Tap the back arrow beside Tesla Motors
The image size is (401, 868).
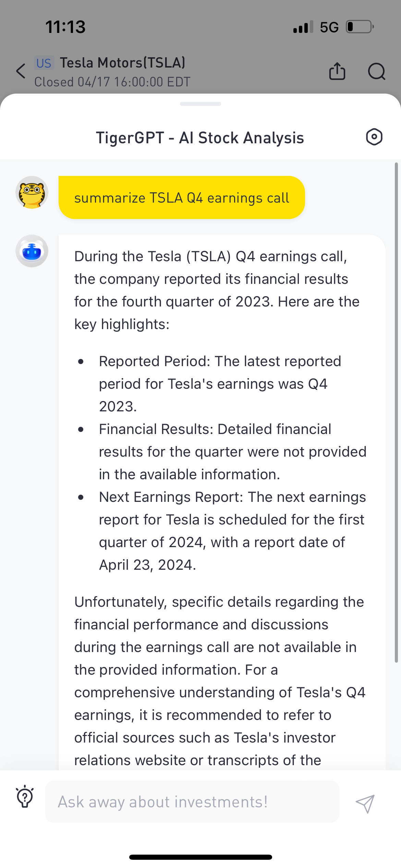(x=21, y=71)
